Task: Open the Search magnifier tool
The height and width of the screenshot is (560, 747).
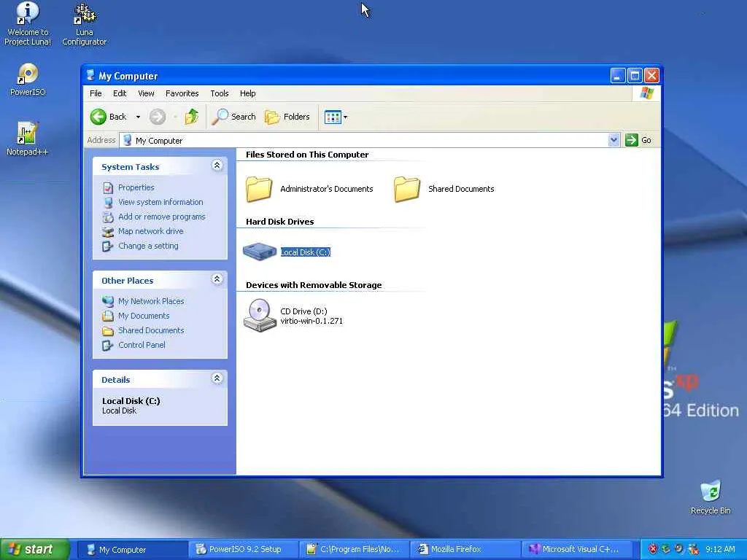Action: coord(234,117)
